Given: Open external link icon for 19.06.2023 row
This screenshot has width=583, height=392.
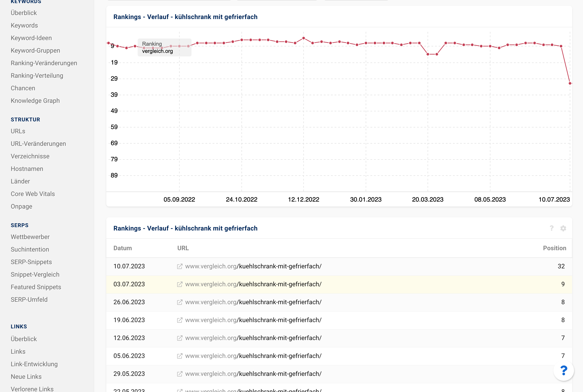Looking at the screenshot, I should pyautogui.click(x=179, y=320).
